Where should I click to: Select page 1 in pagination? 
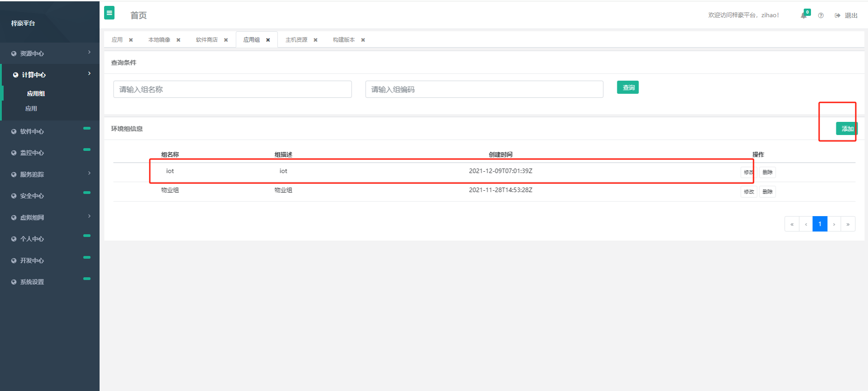tap(820, 224)
